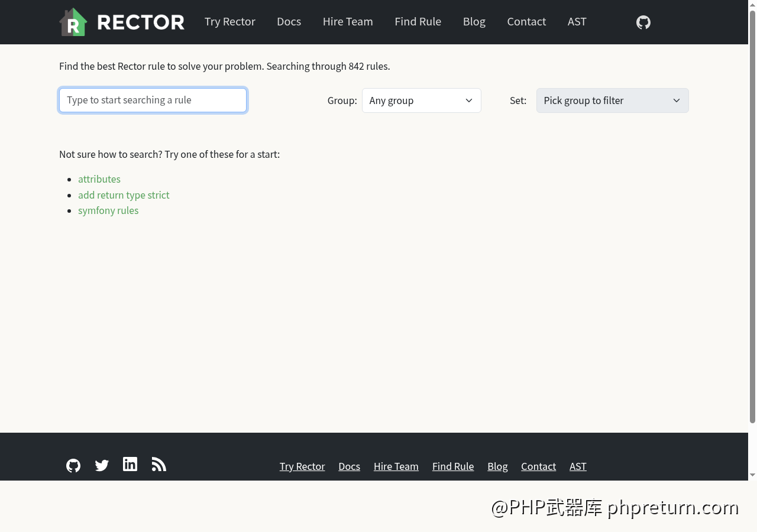The height and width of the screenshot is (532, 757).
Task: Follow footer AST link
Action: point(578,466)
